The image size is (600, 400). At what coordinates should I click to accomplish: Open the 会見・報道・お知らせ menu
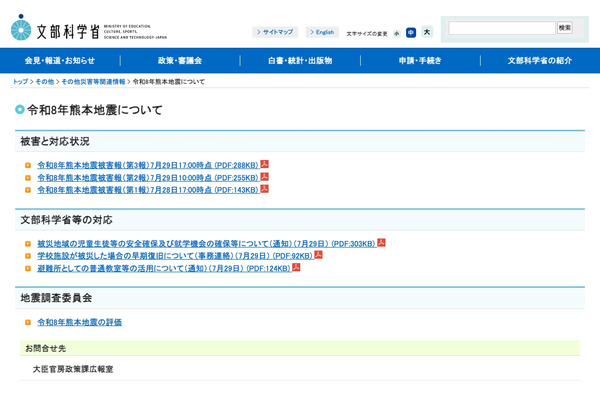[60, 60]
